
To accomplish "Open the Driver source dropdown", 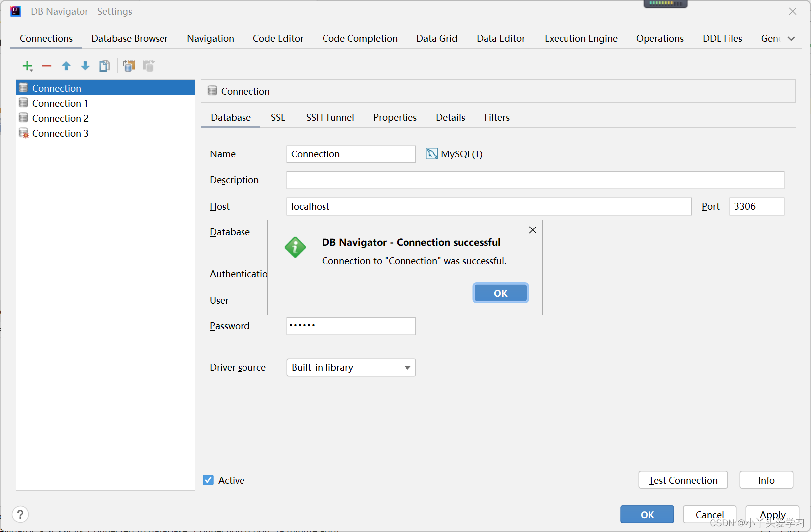I will click(x=351, y=367).
